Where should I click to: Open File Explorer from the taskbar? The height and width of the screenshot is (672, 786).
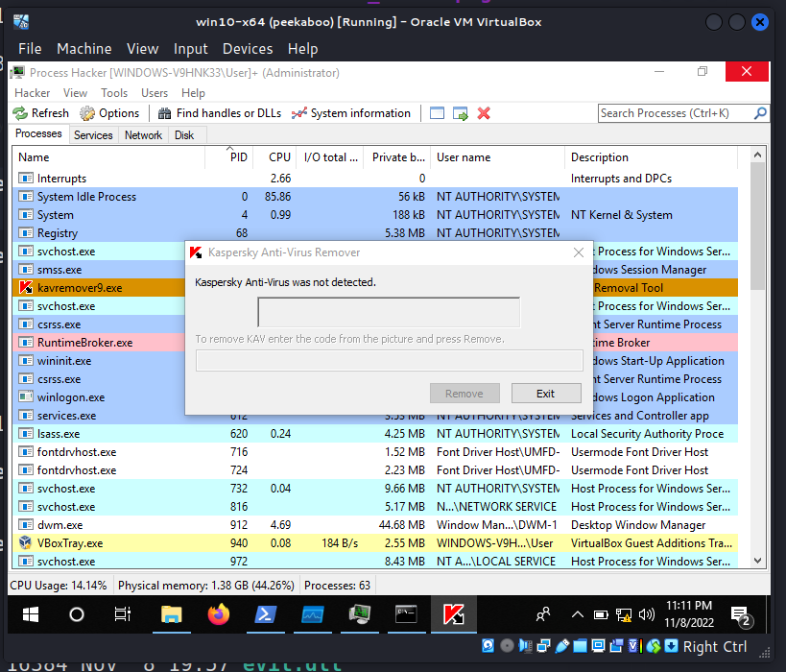click(172, 614)
